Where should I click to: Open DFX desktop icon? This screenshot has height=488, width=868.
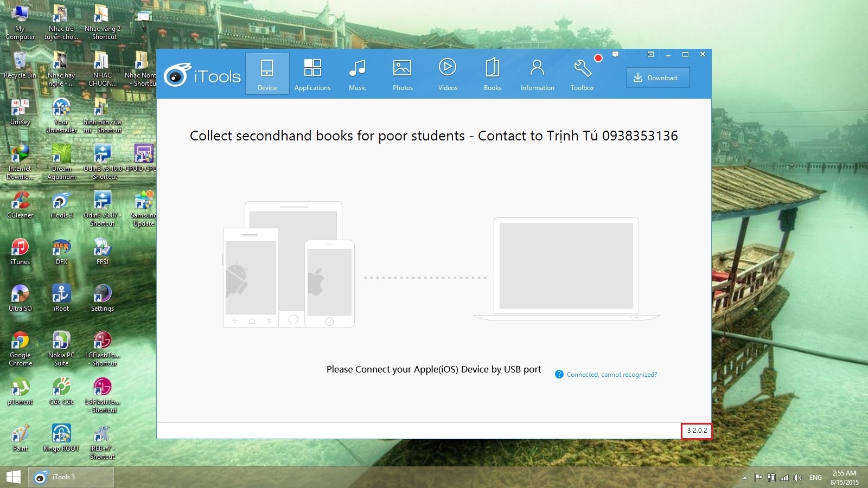[x=61, y=252]
